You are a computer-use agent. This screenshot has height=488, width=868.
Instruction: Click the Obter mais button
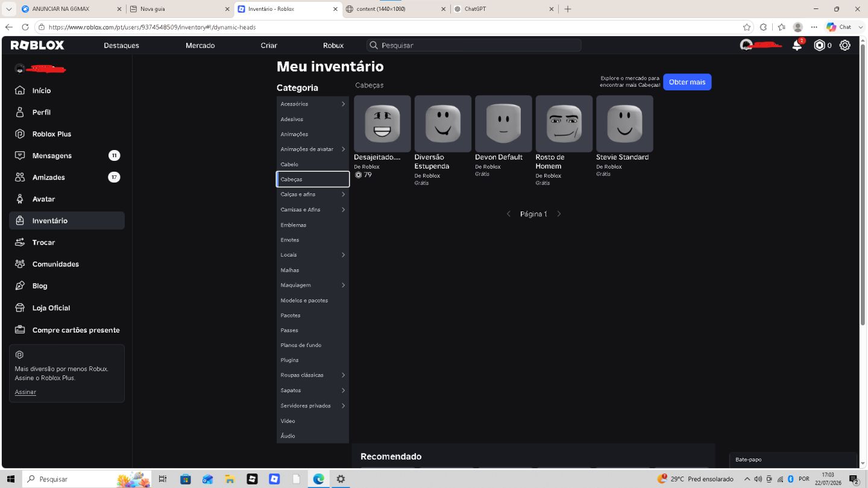point(687,82)
